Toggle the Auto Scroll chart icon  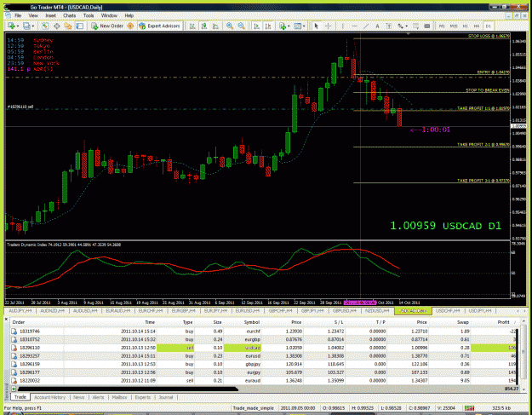pos(257,26)
